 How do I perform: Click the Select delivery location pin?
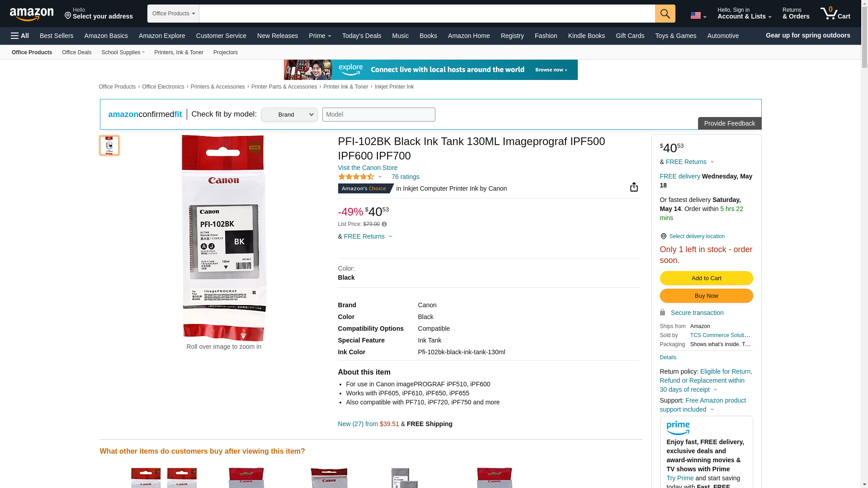663,236
